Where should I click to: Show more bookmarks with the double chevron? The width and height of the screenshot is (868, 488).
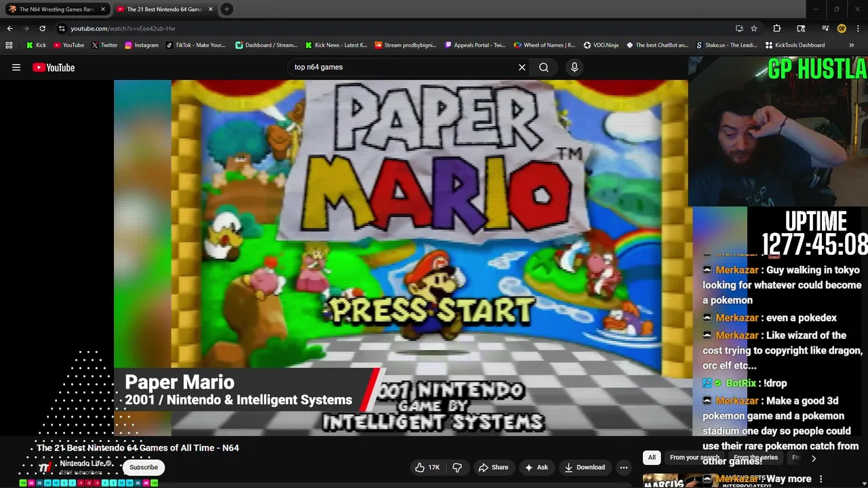(x=852, y=45)
